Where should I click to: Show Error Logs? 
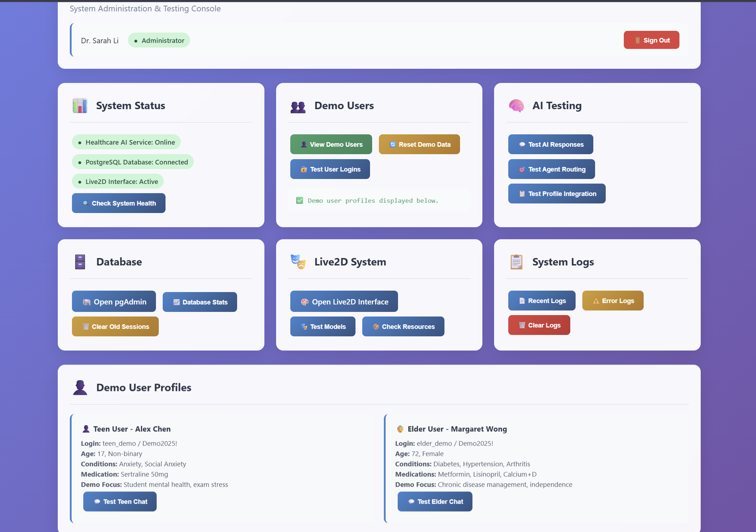tap(612, 301)
